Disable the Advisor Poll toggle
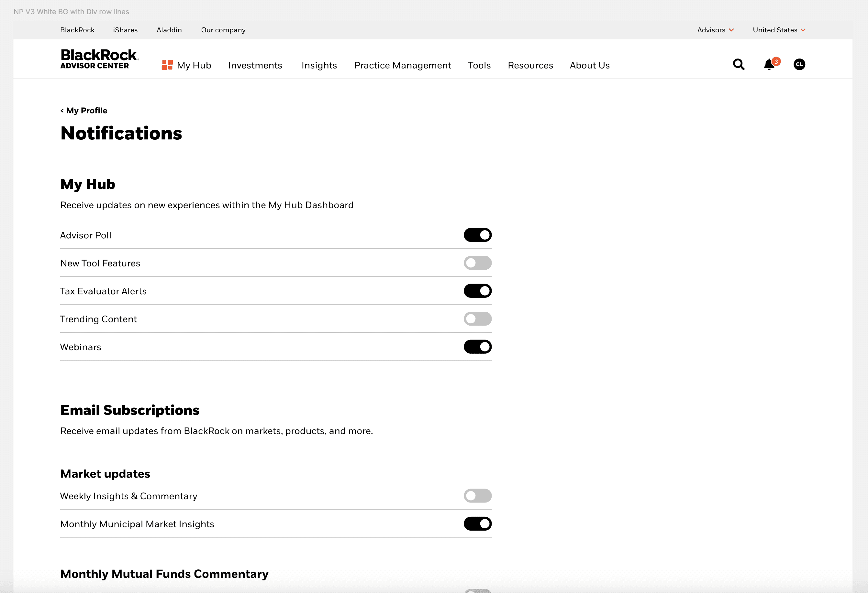The width and height of the screenshot is (868, 593). click(x=477, y=235)
